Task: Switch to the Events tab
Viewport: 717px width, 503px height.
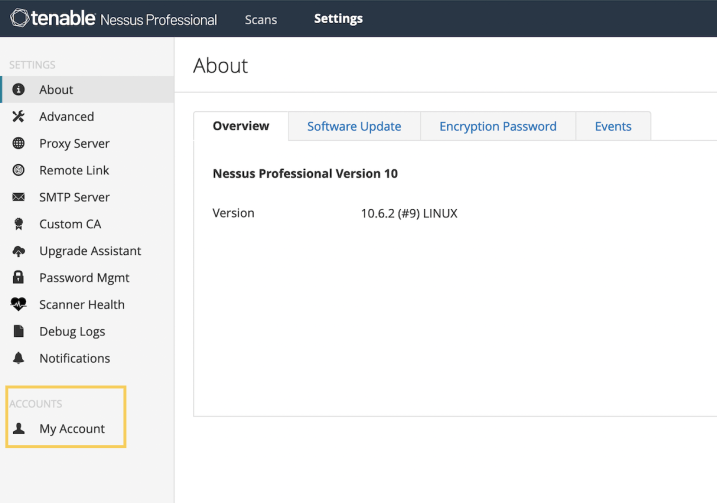Action: (613, 126)
